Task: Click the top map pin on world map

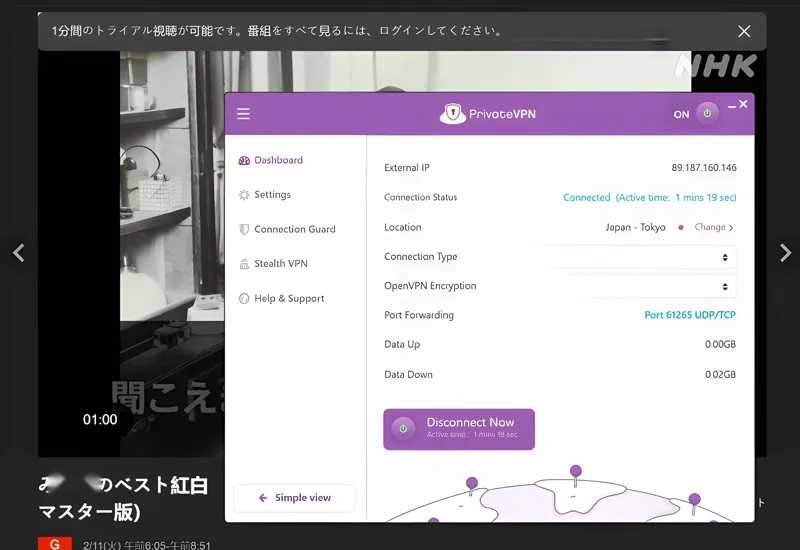Action: click(576, 474)
